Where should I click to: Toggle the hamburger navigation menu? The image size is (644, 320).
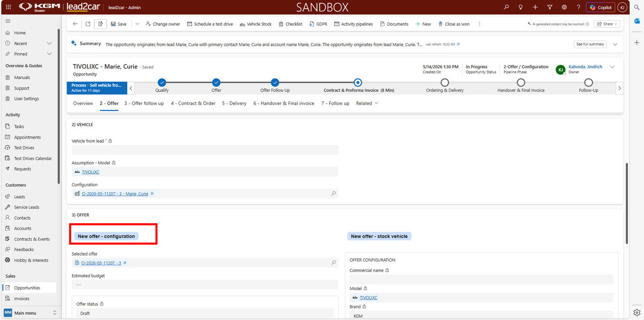point(8,21)
